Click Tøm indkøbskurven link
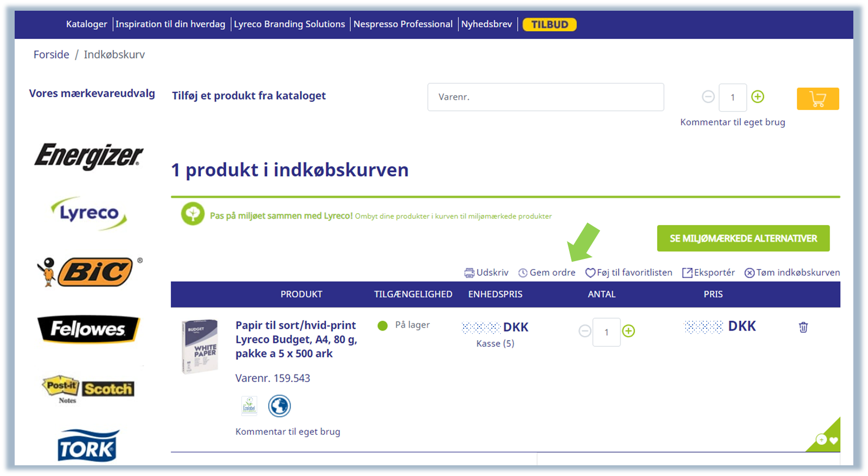This screenshot has width=868, height=476. (x=798, y=272)
